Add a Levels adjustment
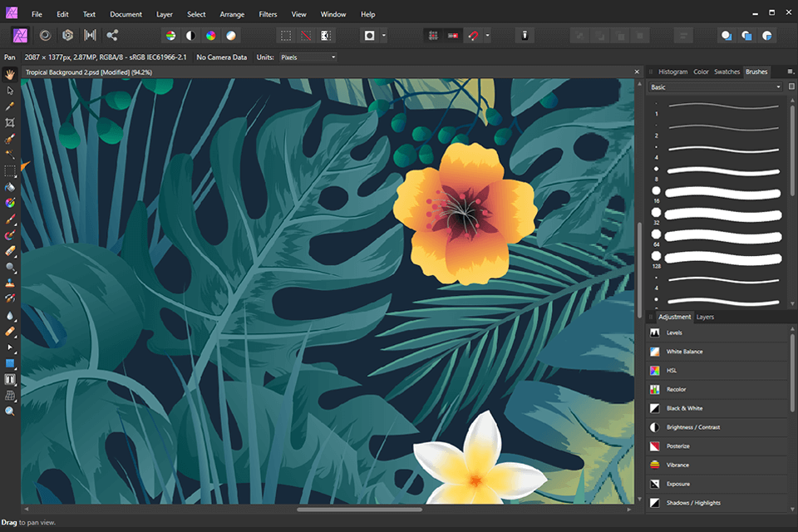The height and width of the screenshot is (532, 798). click(x=717, y=333)
